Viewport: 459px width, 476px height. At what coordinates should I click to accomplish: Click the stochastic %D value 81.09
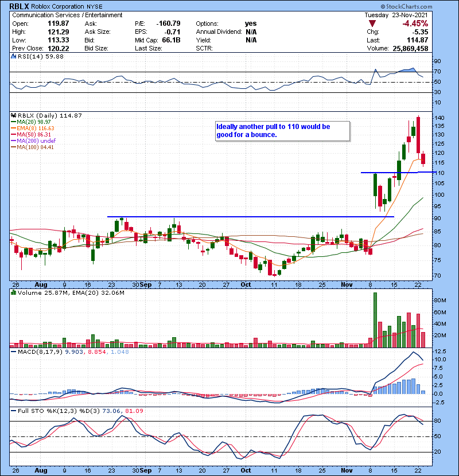[x=134, y=411]
